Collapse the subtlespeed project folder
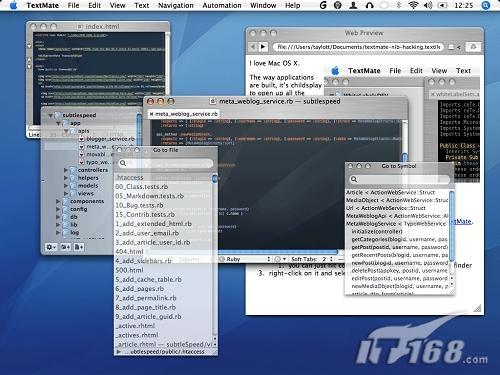Screen dimensions: 500x375 pyautogui.click(x=51, y=115)
